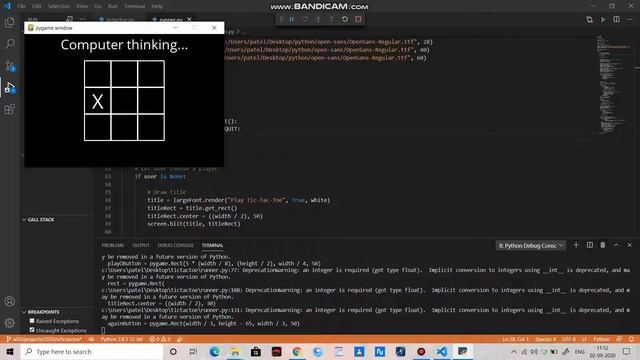Image resolution: width=640 pixels, height=360 pixels.
Task: Click the Python interpreter version in the status bar
Action: (122, 339)
